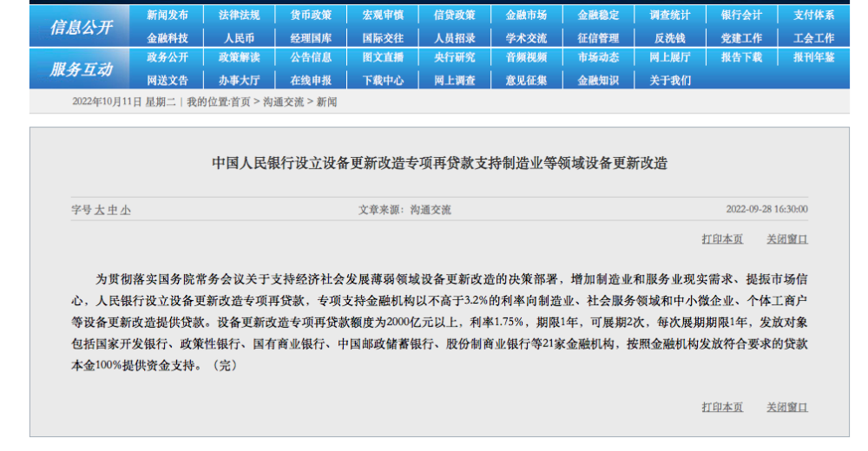
Task: Click the 政策解读 menu item
Action: point(239,57)
